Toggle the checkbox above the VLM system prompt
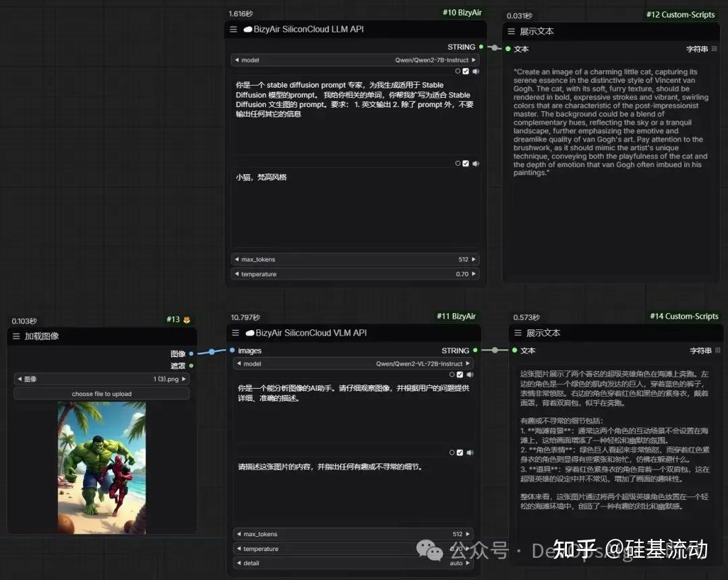Image resolution: width=728 pixels, height=580 pixels. 460,375
